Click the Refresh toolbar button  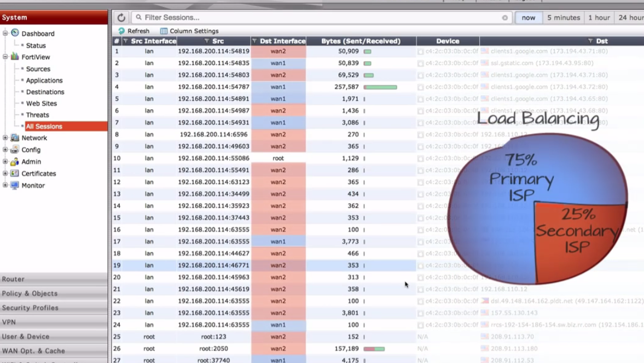(x=134, y=31)
